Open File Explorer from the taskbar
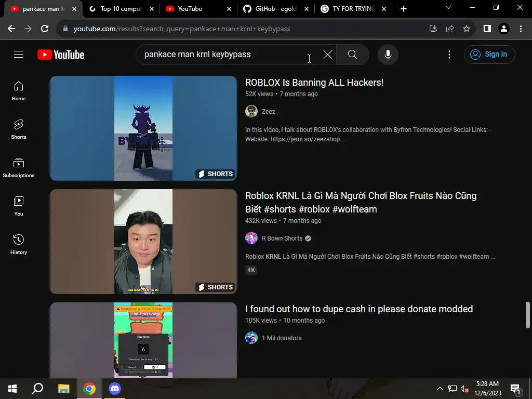Viewport: 532px width, 399px height. [63, 389]
